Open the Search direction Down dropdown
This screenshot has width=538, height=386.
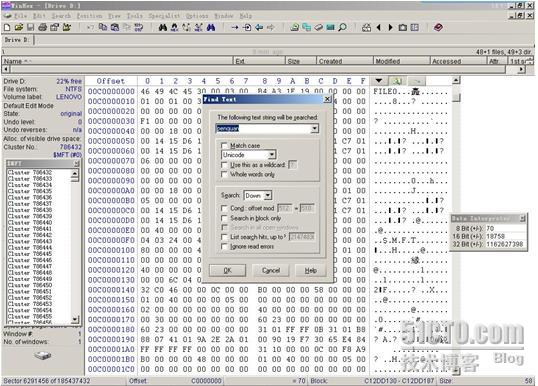coord(268,196)
